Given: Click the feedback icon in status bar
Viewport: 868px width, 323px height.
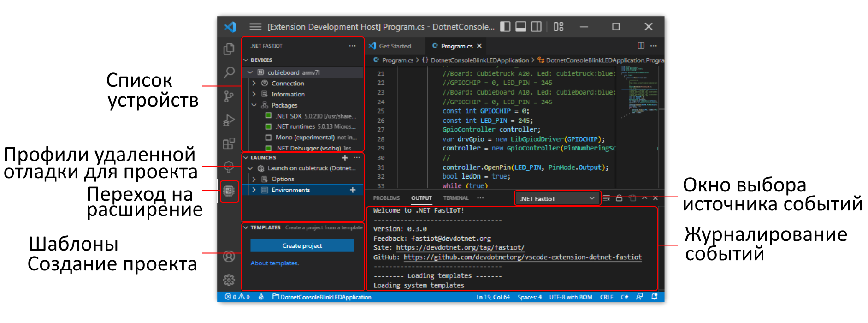Looking at the screenshot, I should [x=639, y=297].
